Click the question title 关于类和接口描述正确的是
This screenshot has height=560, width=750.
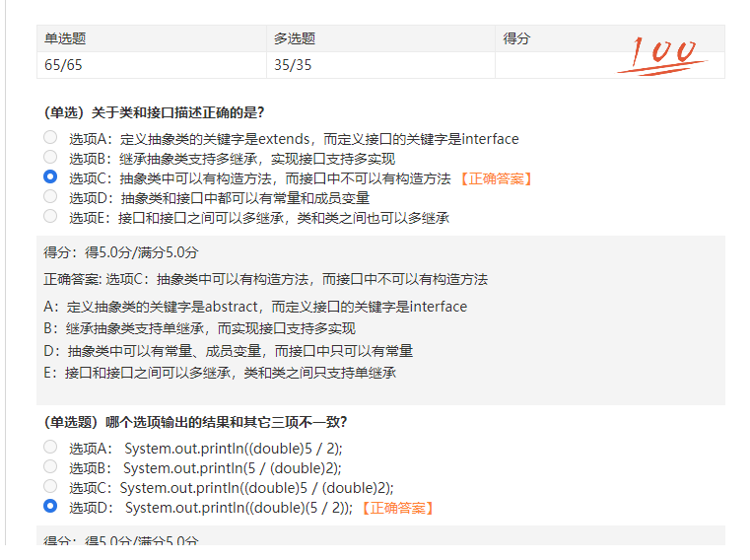tap(155, 111)
